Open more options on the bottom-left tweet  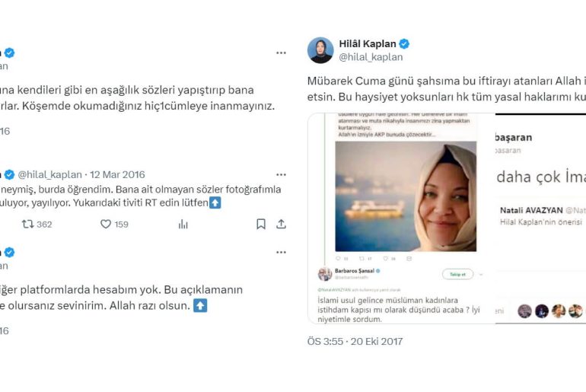coord(281,252)
